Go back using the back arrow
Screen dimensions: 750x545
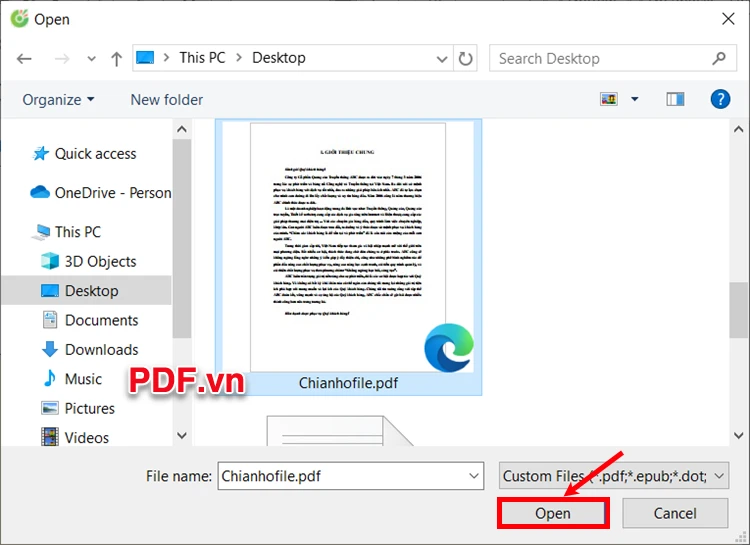point(24,58)
